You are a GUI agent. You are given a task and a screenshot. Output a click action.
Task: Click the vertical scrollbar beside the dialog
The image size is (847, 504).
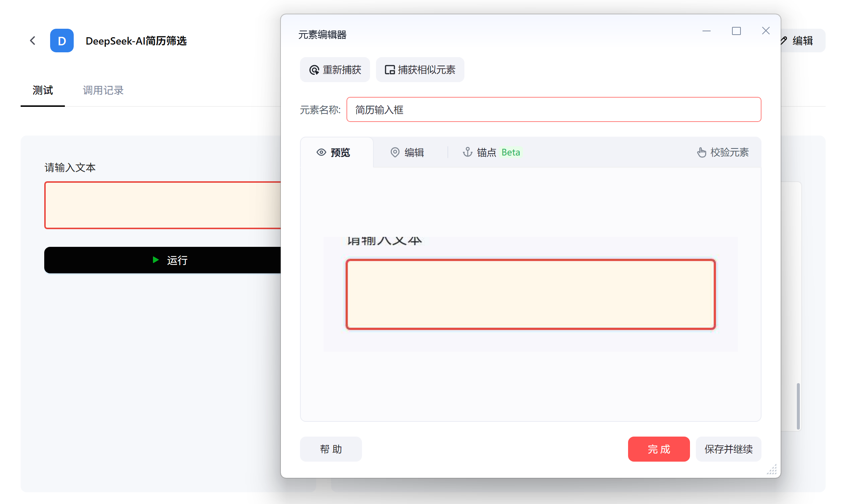(798, 406)
